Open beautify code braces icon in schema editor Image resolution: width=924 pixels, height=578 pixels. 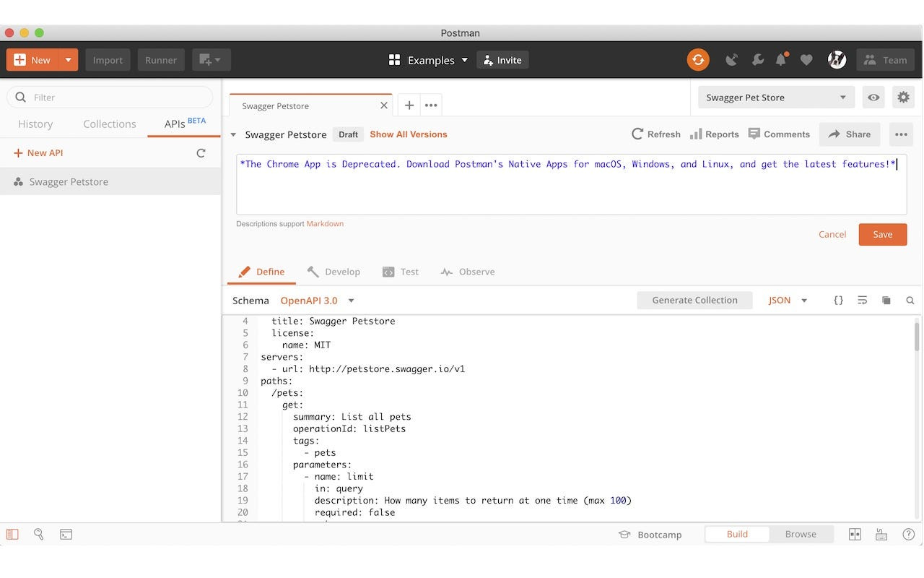click(x=838, y=300)
